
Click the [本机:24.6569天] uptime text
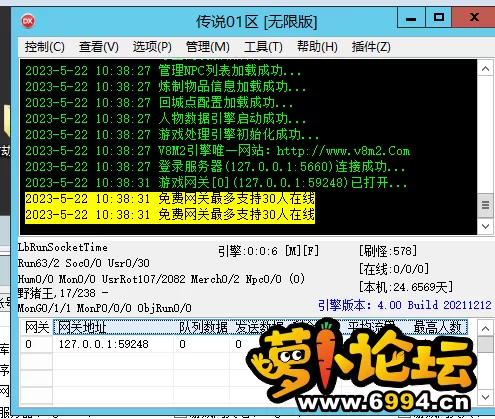[406, 287]
